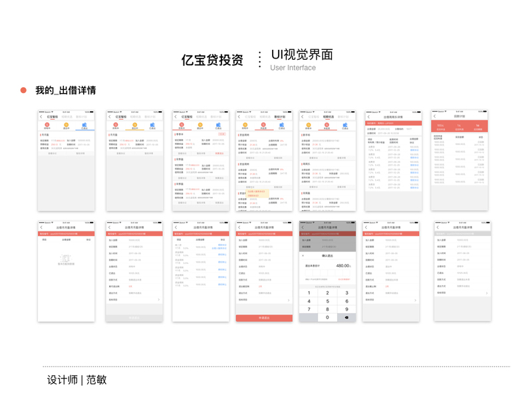Image resolution: width=532 pixels, height=399 pixels.
Task: Click back arrow in phone with yellow popup
Action: pos(239,117)
